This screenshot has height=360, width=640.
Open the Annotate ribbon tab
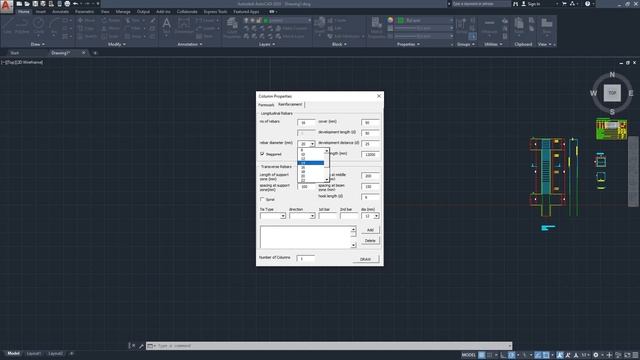tap(60, 12)
